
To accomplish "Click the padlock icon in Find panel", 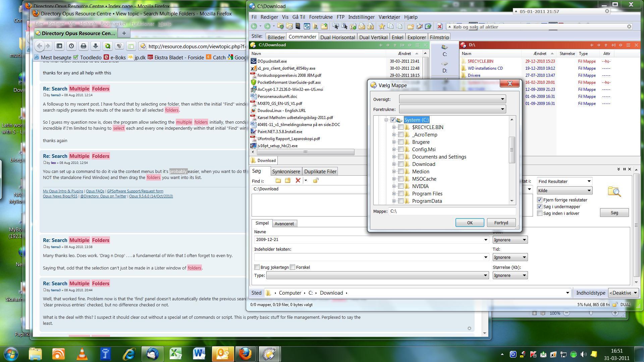I will pyautogui.click(x=316, y=181).
